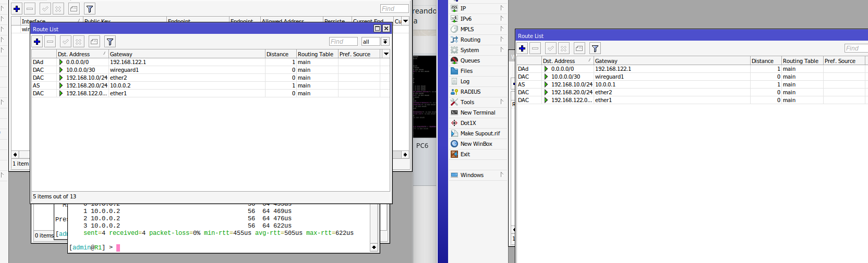Viewport: 868px width, 263px height.
Task: Open the MPLS menu
Action: 477,29
